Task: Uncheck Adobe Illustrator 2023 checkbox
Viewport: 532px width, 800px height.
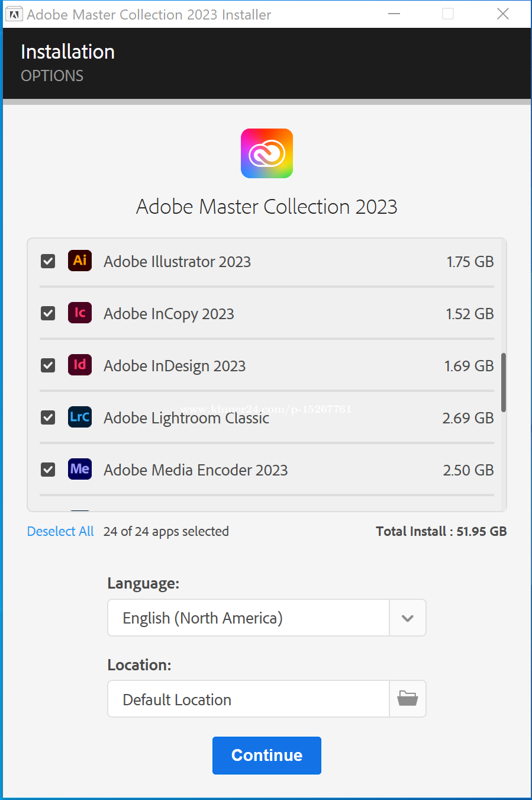Action: point(48,261)
